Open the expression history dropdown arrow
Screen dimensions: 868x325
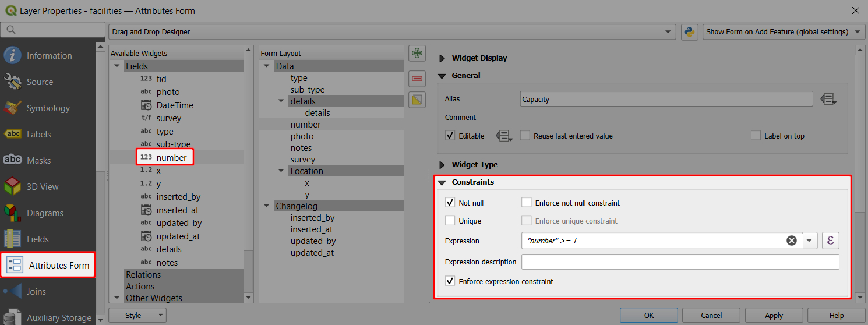810,241
